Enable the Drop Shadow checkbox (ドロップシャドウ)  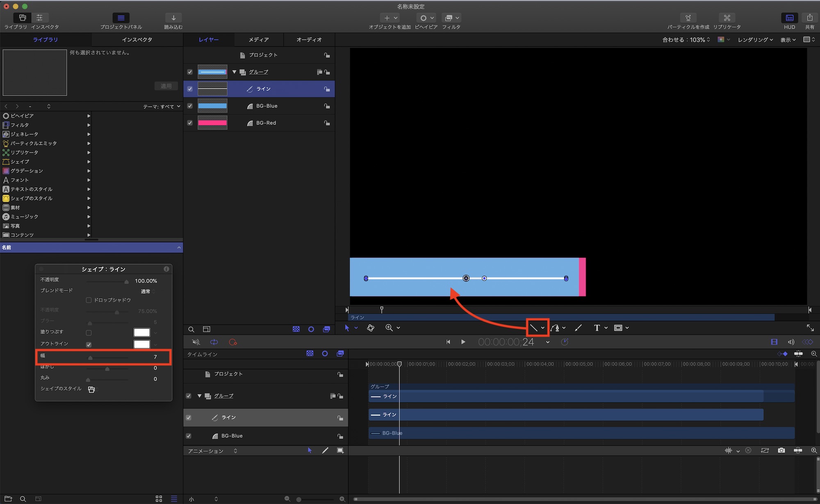pyautogui.click(x=89, y=300)
